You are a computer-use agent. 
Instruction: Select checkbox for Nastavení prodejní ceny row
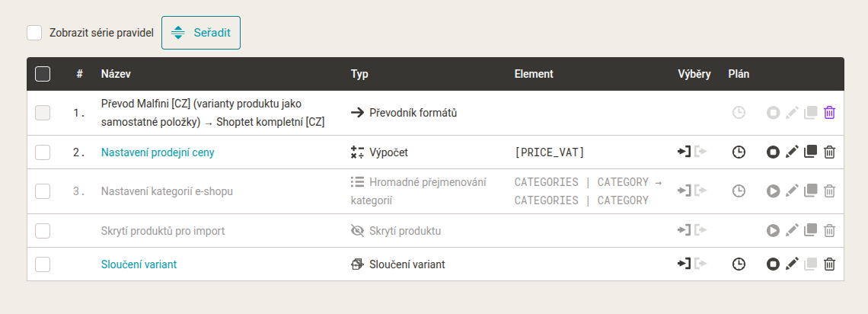point(43,152)
